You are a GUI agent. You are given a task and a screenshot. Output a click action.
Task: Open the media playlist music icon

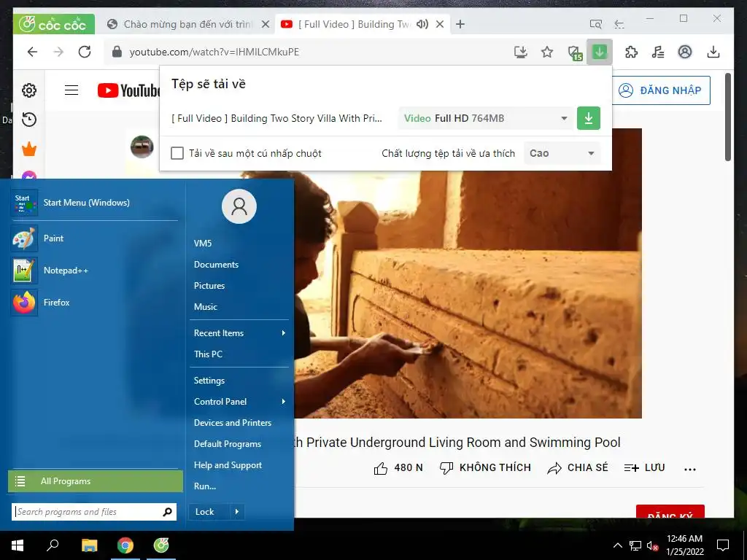(x=658, y=52)
